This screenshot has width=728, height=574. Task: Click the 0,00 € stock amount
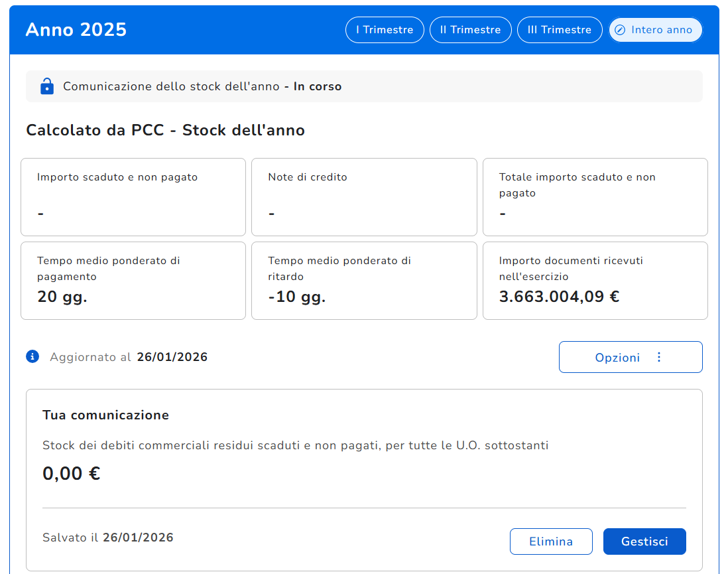coord(72,474)
